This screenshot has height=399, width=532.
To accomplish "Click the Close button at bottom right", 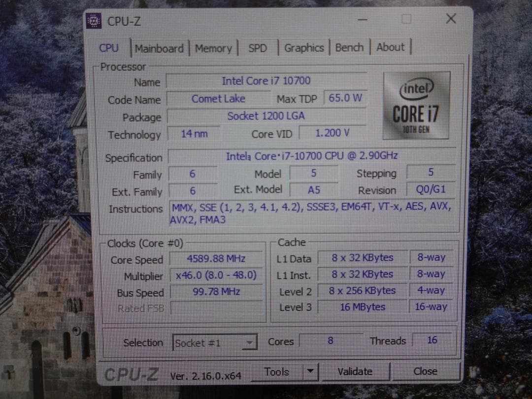I will [425, 371].
